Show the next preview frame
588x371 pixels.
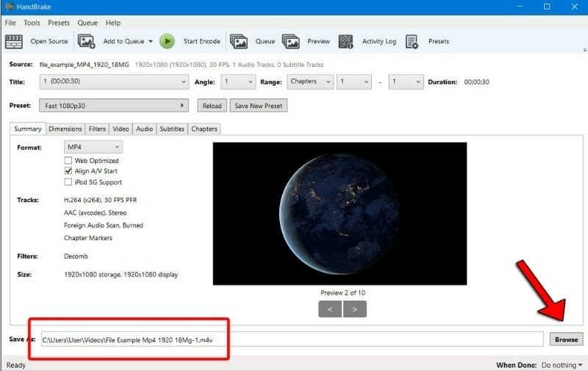pos(355,309)
